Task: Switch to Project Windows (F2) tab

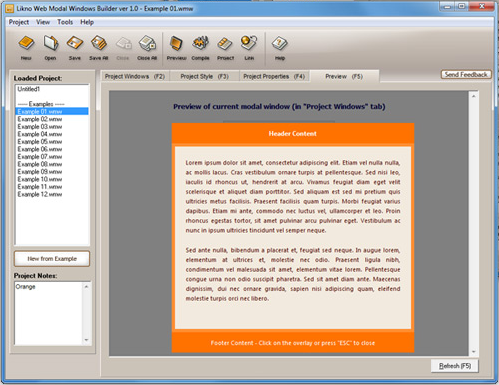Action: (x=135, y=76)
